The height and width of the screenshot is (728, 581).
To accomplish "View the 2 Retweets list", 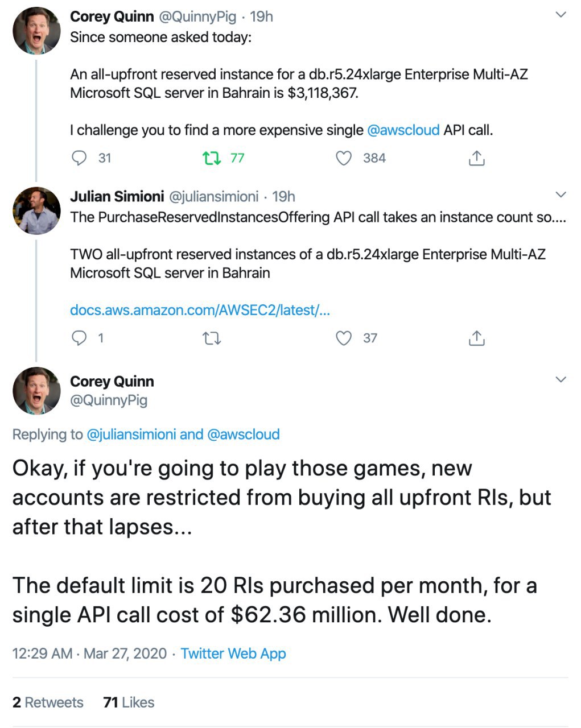I will pos(48,702).
